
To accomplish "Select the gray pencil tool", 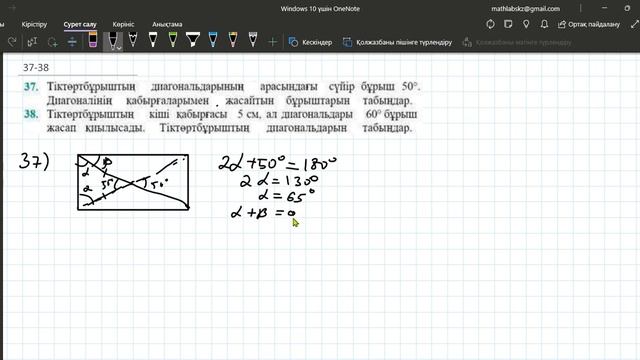I will coord(253,40).
